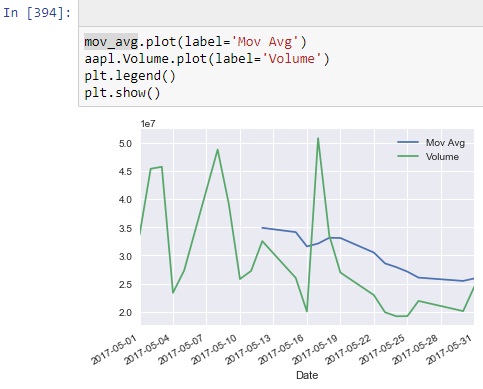Image resolution: width=483 pixels, height=389 pixels.
Task: Click the 1e7 axis scale label
Action: click(x=148, y=124)
